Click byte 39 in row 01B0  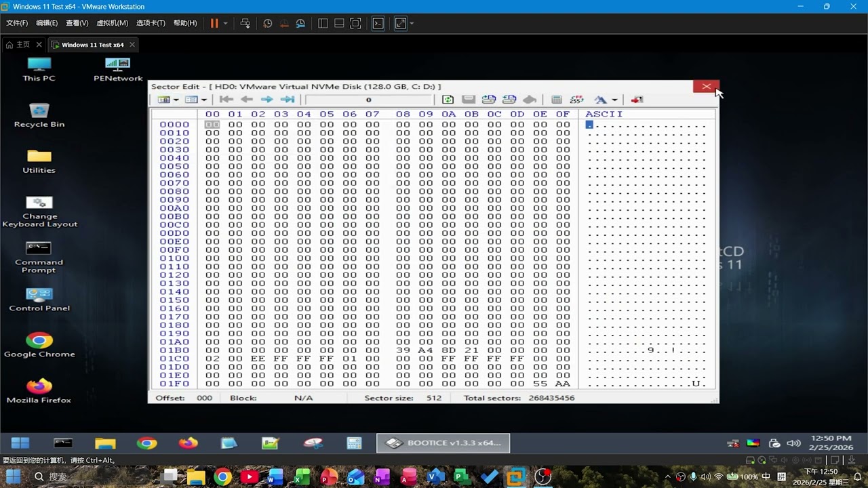[403, 350]
